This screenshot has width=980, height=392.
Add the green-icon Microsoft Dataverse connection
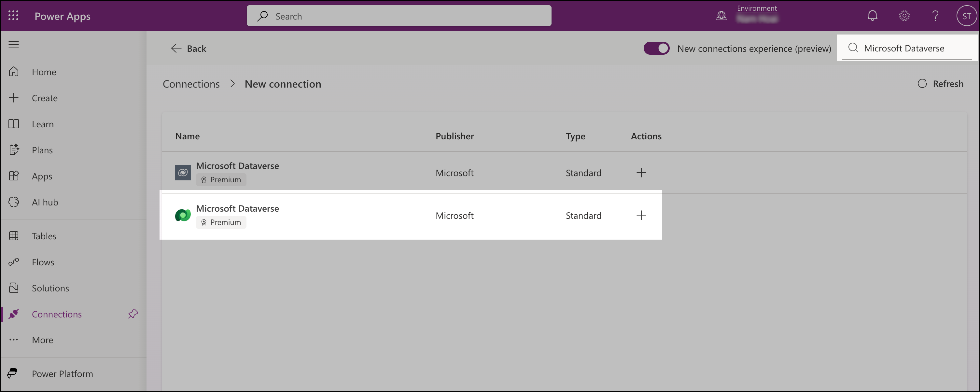[641, 216]
